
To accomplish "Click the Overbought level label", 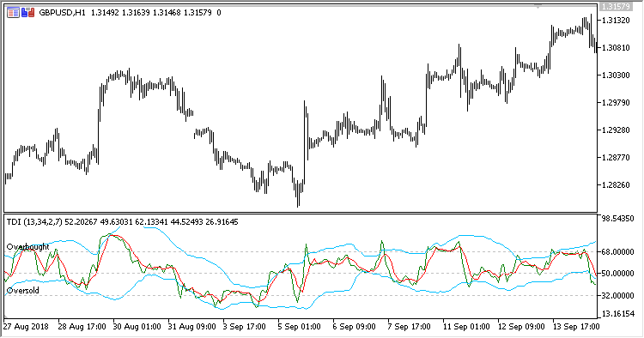I will [28, 246].
